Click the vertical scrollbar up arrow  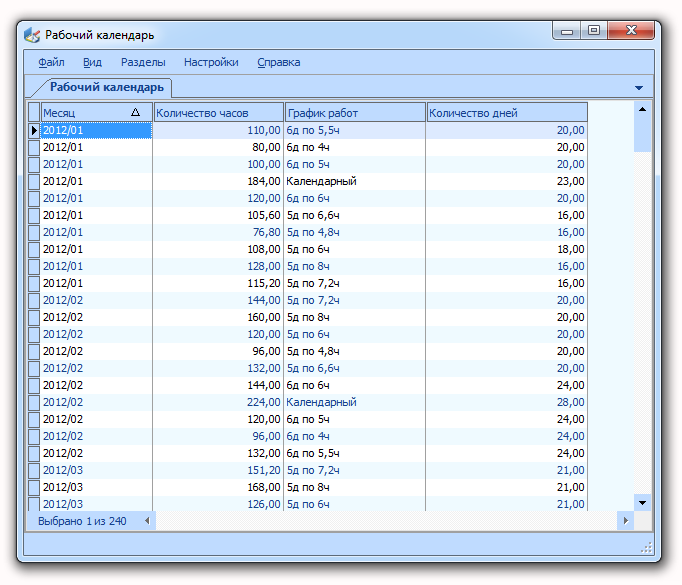coord(642,109)
